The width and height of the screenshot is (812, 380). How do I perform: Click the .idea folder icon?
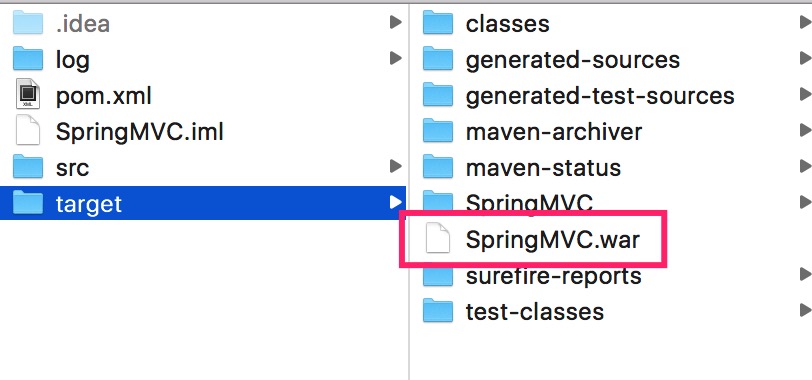tap(27, 23)
